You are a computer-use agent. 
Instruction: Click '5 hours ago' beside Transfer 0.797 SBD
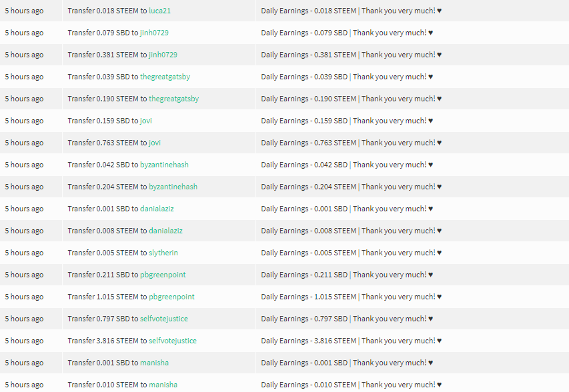click(x=24, y=319)
